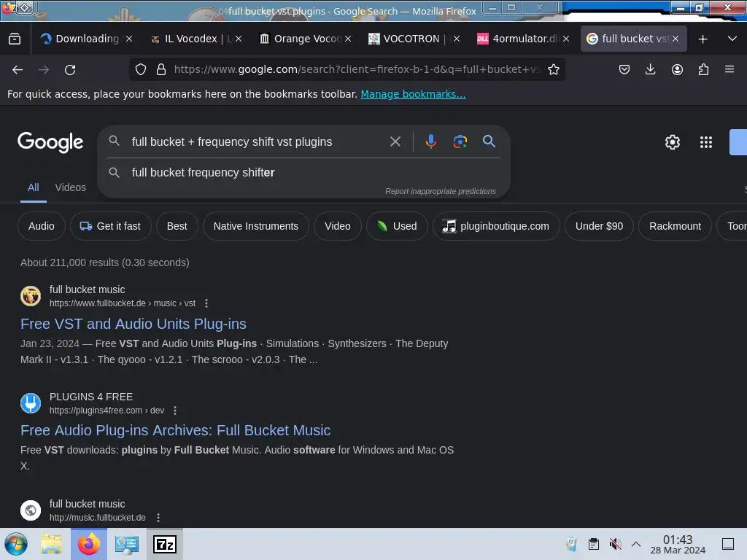Clear the Google search box text
This screenshot has width=747, height=560.
click(x=395, y=141)
